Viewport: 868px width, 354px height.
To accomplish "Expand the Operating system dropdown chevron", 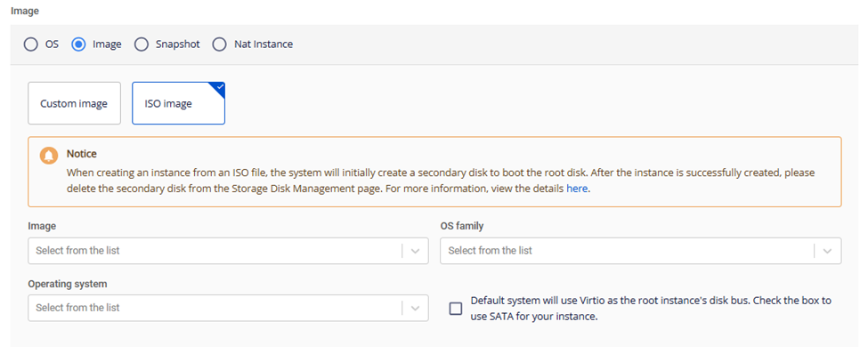I will [x=415, y=308].
